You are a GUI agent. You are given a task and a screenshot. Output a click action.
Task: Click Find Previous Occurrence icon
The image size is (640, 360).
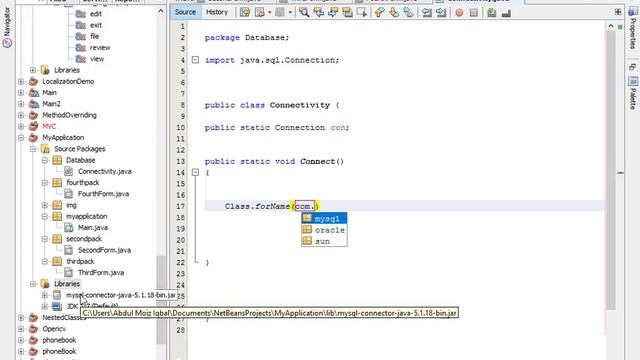[x=318, y=12]
